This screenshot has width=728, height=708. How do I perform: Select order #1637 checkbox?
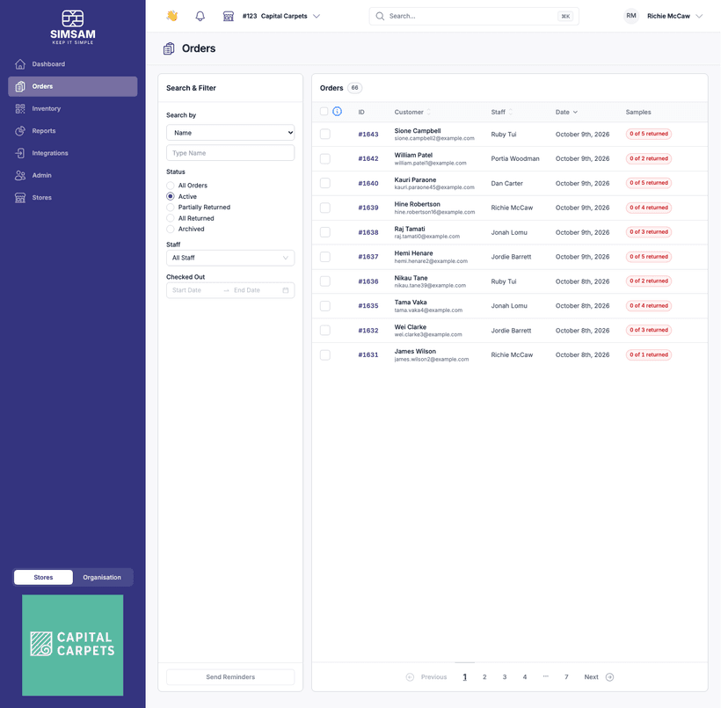pyautogui.click(x=325, y=257)
